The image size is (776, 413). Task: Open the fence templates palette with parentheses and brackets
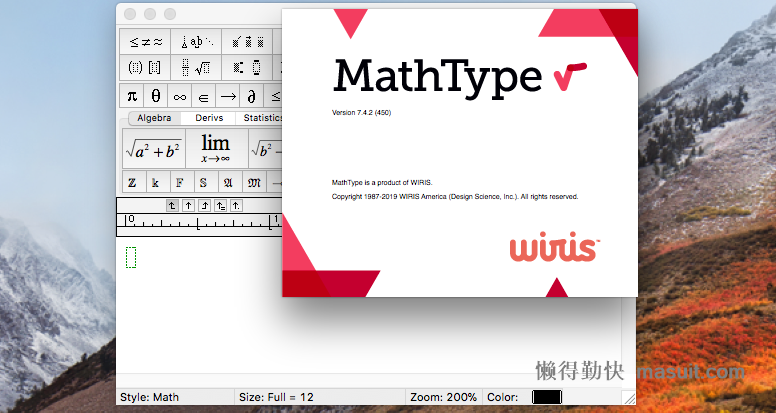coord(146,67)
